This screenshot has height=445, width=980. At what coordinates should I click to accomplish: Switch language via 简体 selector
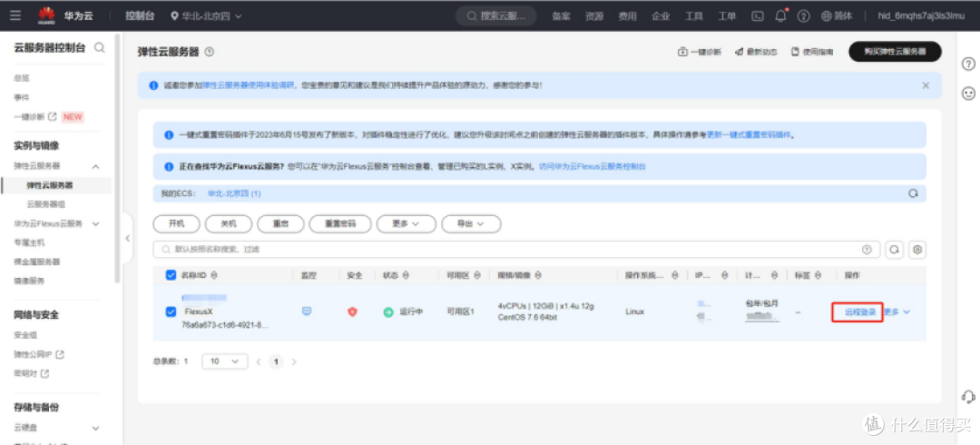tap(837, 16)
